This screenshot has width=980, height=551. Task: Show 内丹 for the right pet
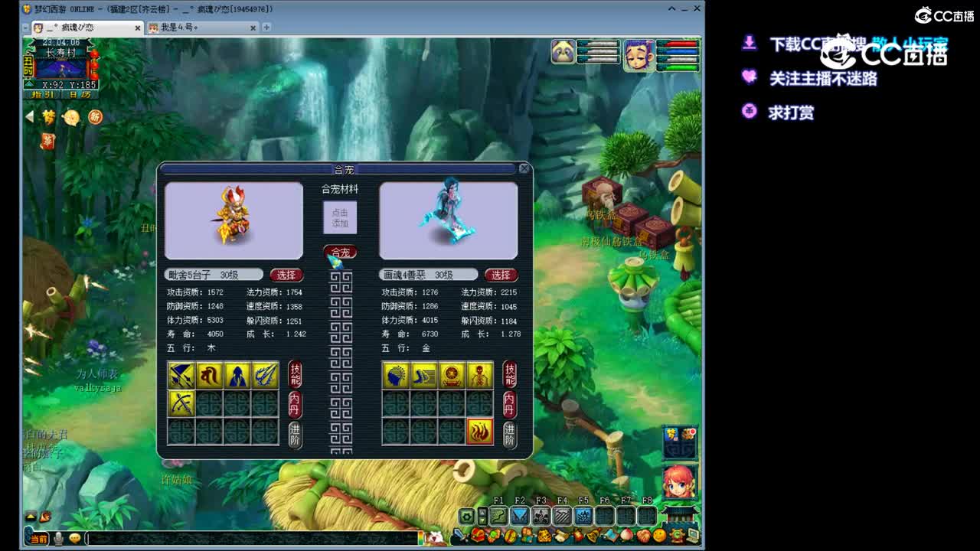pyautogui.click(x=510, y=404)
